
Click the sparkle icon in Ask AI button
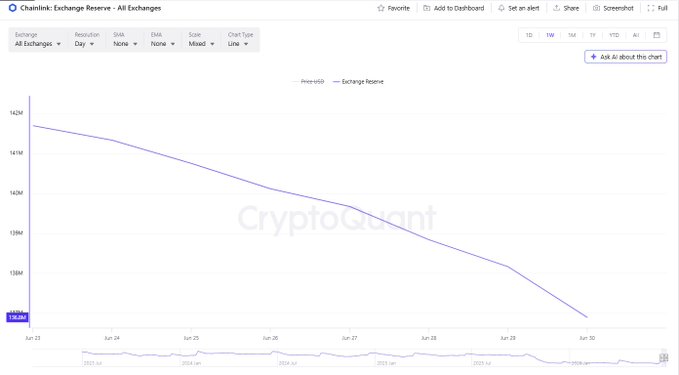593,57
